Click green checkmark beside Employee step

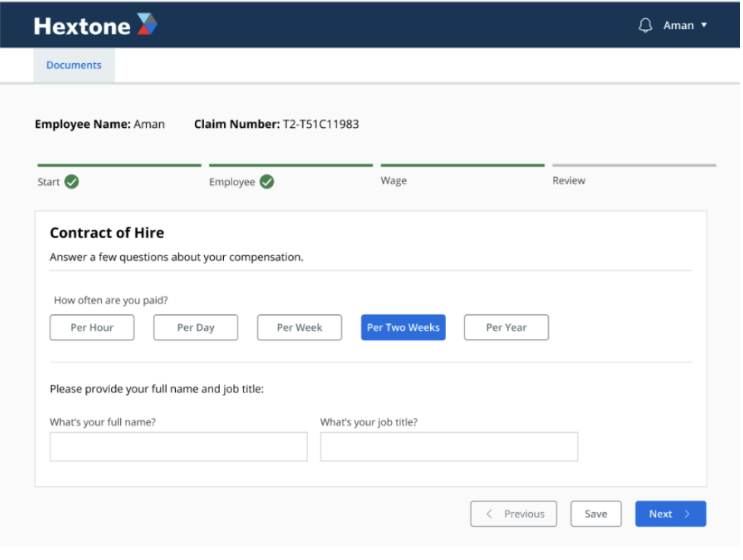click(266, 182)
